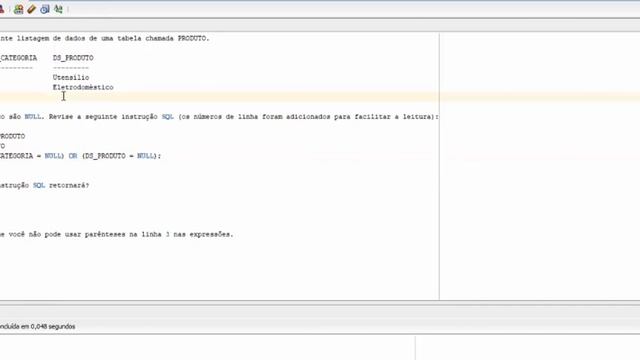The height and width of the screenshot is (360, 640).
Task: Click the 'retornará?' question text
Action: pyautogui.click(x=69, y=185)
